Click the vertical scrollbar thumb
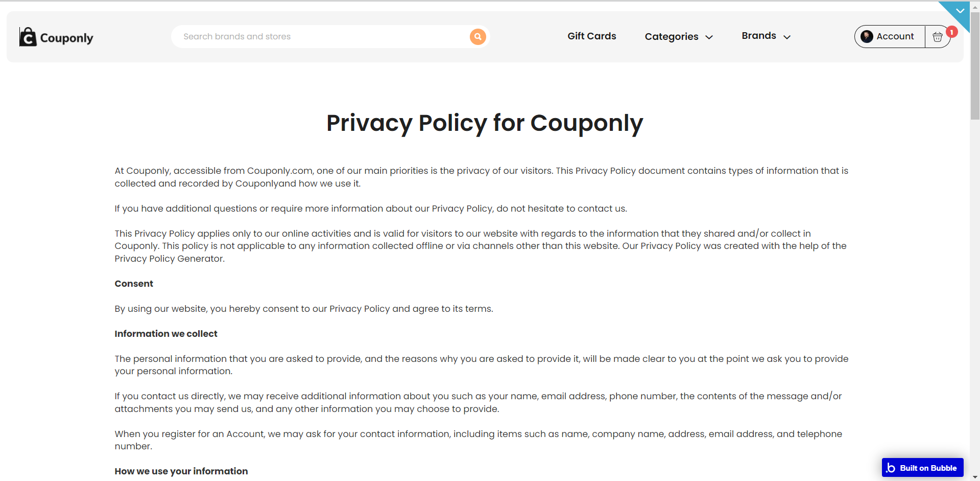This screenshot has height=481, width=980. click(x=975, y=65)
